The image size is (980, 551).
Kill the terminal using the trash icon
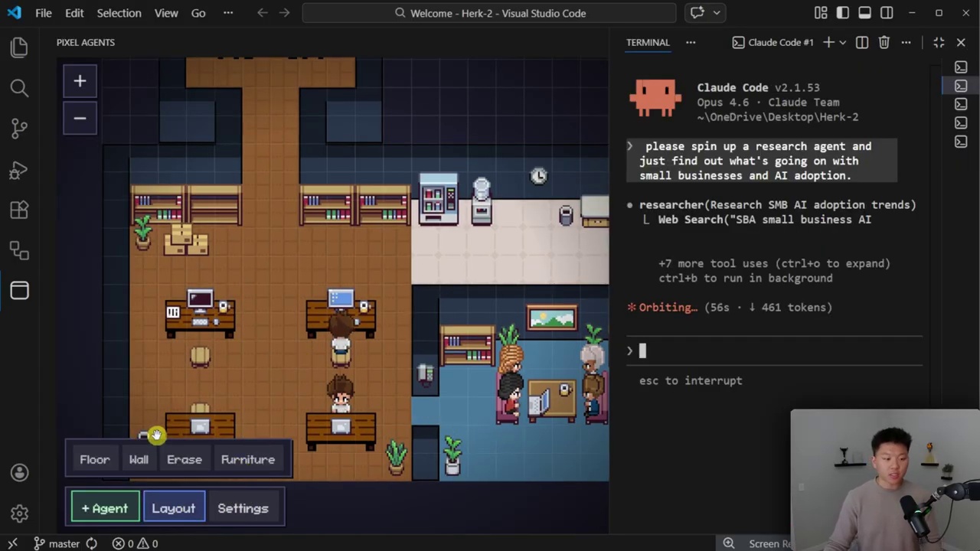pyautogui.click(x=884, y=42)
